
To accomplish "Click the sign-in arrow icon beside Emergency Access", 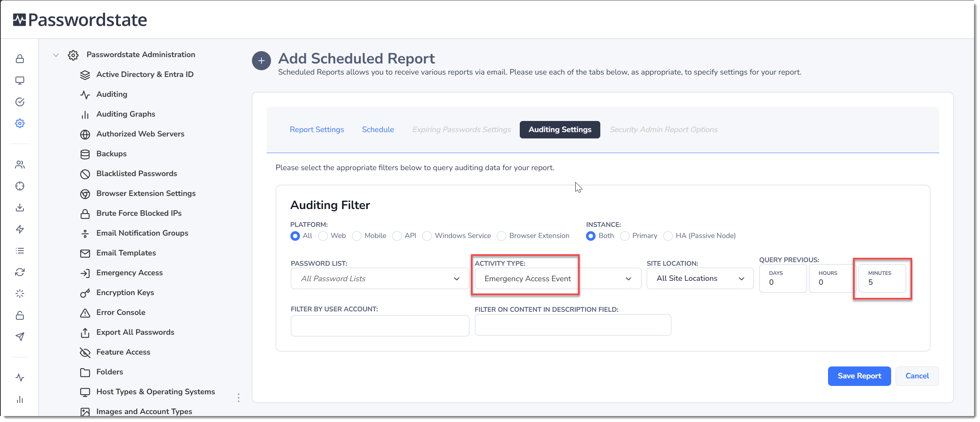I will (x=85, y=273).
